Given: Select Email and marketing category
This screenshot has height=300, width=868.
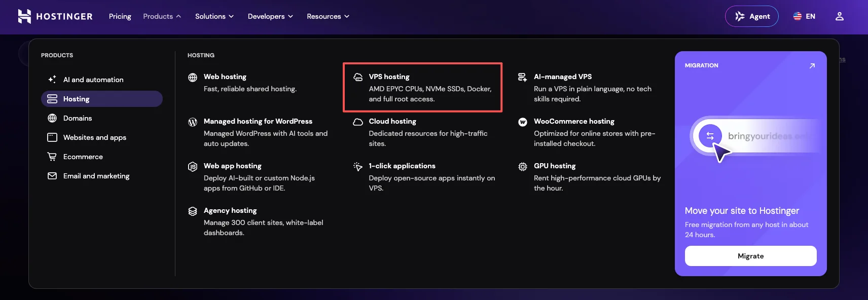Looking at the screenshot, I should (x=102, y=176).
